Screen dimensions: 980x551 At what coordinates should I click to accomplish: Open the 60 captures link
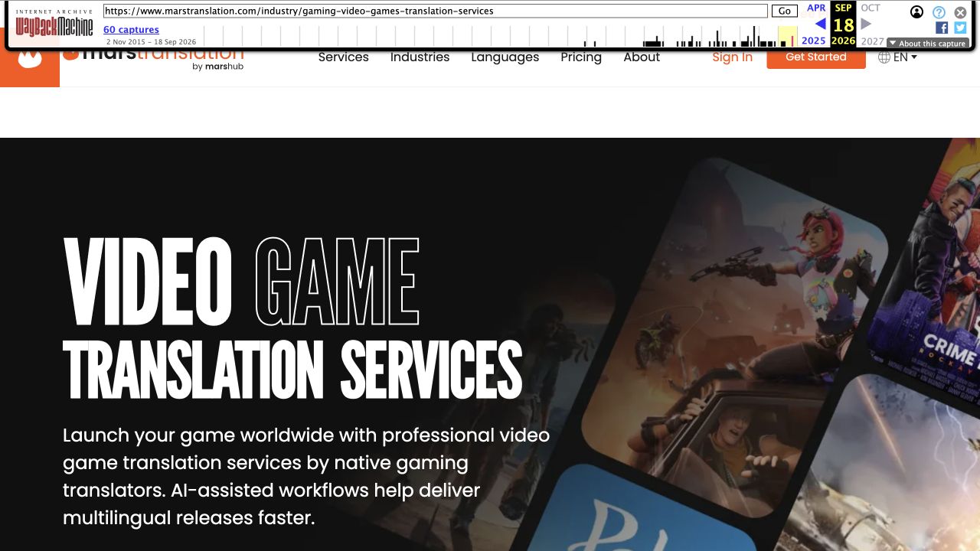(x=131, y=30)
